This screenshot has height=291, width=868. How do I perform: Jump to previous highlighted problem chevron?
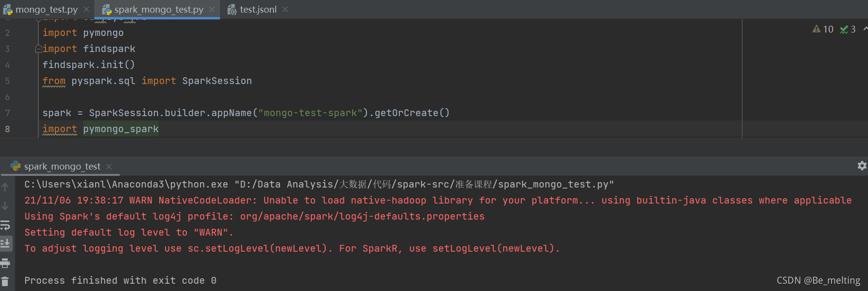point(865,29)
